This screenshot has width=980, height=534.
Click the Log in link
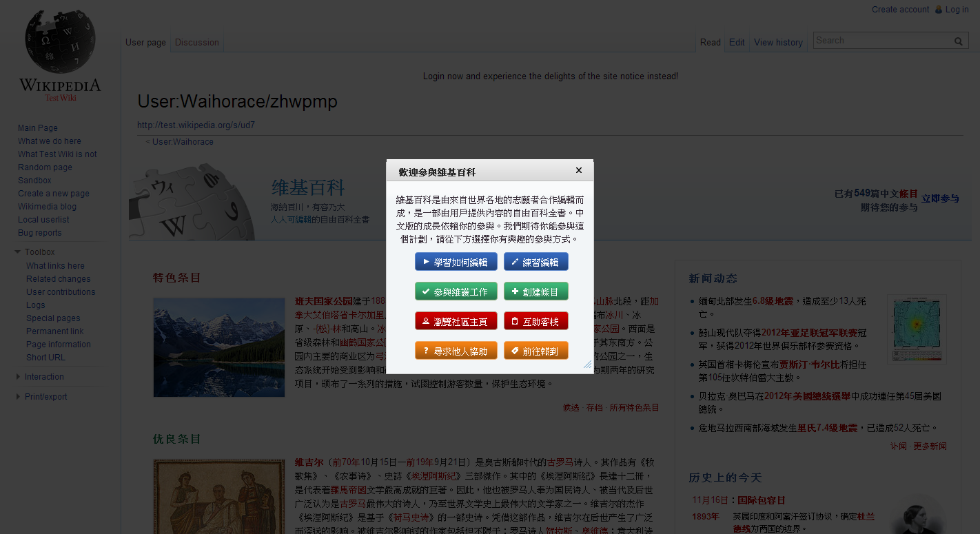point(957,10)
